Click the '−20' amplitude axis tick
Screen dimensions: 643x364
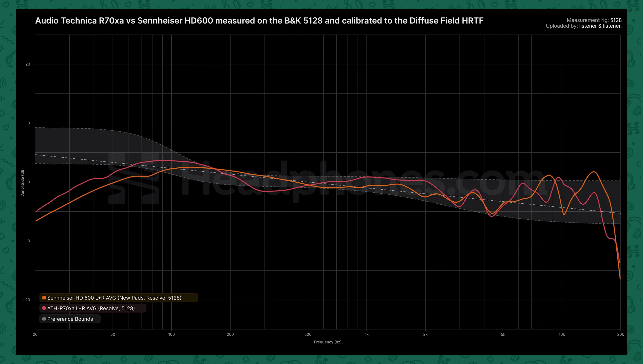pyautogui.click(x=27, y=300)
